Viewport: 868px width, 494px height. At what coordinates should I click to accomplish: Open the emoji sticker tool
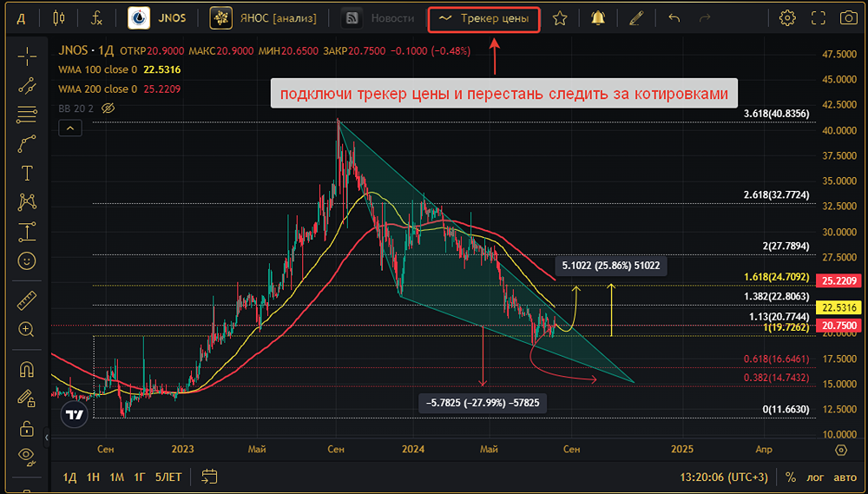tap(27, 260)
